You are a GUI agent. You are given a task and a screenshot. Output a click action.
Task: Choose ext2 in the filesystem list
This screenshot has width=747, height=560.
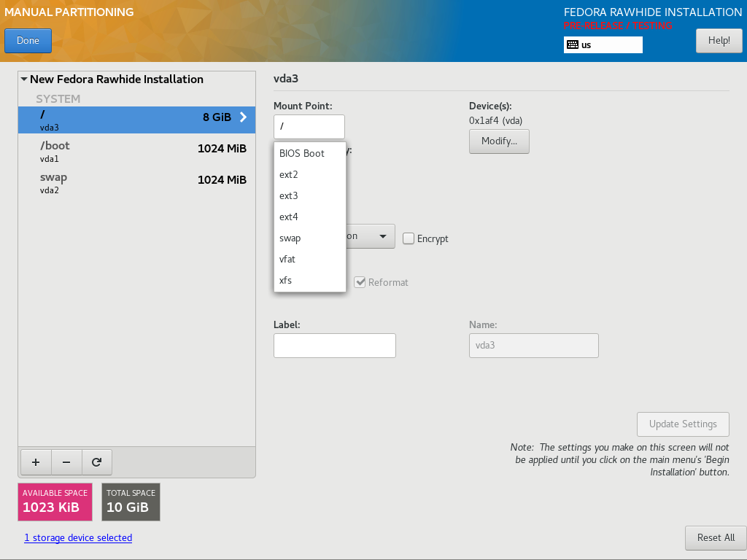309,175
